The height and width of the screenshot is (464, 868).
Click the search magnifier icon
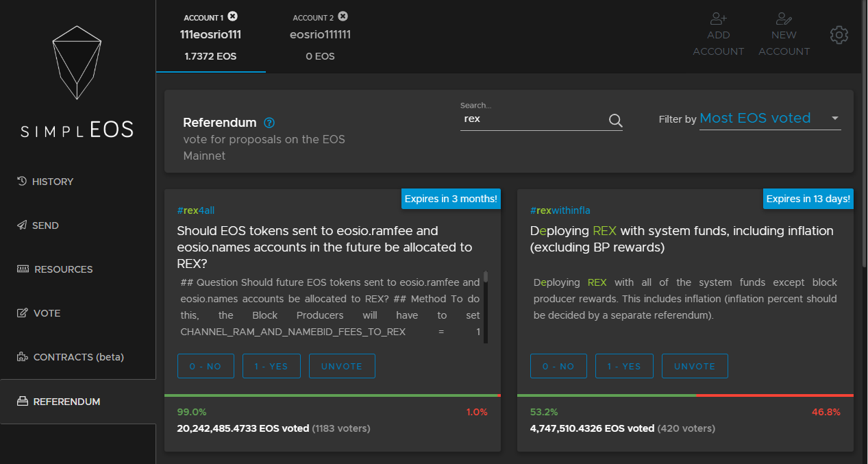pos(615,121)
